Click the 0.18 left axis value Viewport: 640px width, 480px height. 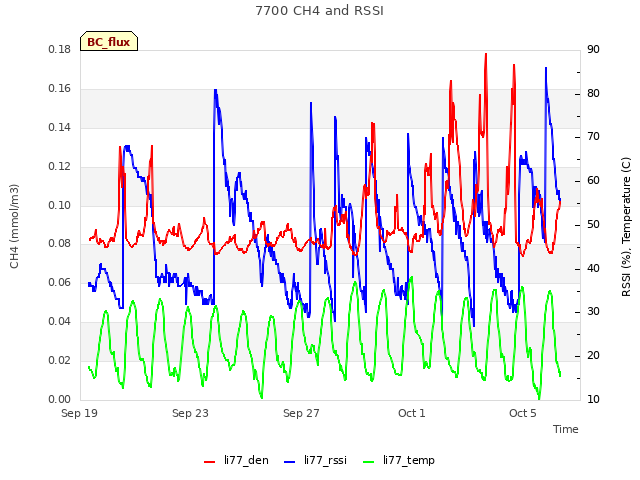click(x=60, y=49)
